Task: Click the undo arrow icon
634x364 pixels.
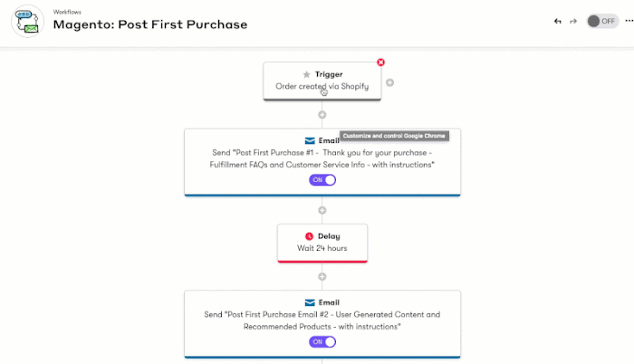Action: click(x=558, y=21)
